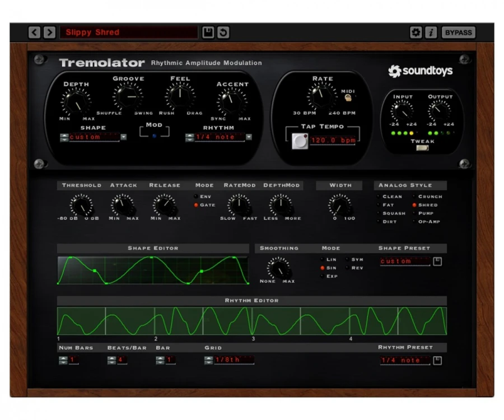Load the previous preset with left arrow
The height and width of the screenshot is (420, 504).
click(34, 32)
